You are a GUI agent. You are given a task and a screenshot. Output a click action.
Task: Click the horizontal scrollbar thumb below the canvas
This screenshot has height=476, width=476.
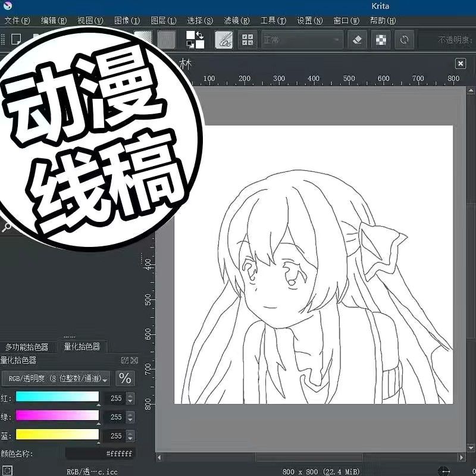pos(309,457)
